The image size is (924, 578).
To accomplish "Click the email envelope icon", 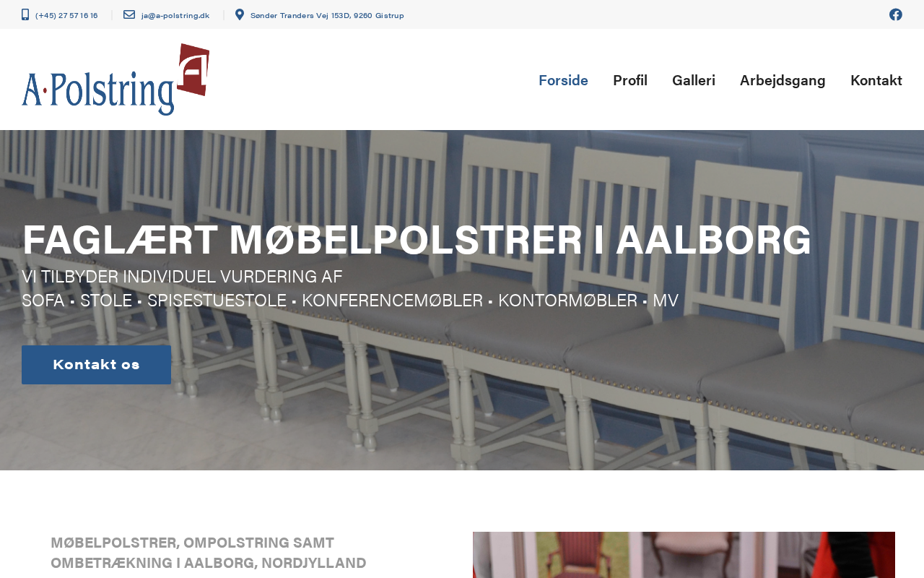I will 129,14.
